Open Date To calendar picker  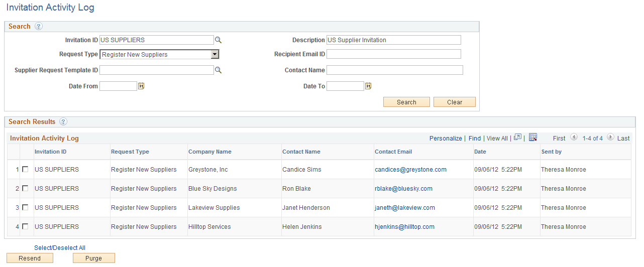[x=368, y=86]
